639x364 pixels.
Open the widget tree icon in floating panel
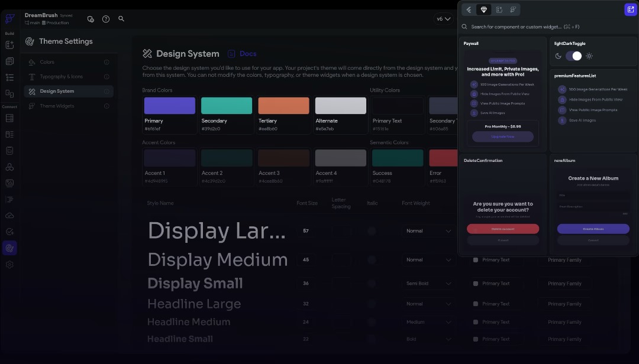pyautogui.click(x=514, y=9)
